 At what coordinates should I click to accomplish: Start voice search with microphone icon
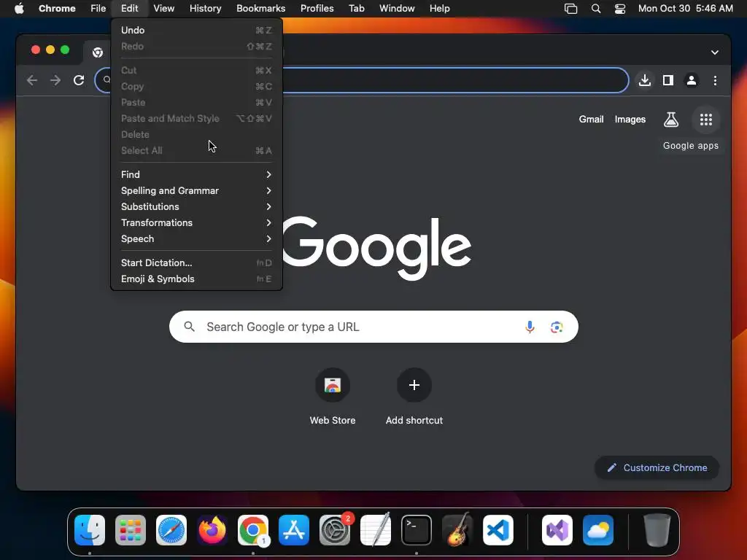click(x=530, y=327)
